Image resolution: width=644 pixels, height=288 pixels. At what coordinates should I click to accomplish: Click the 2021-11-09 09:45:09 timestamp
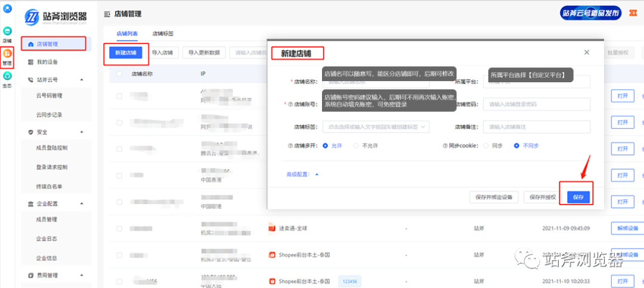pyautogui.click(x=566, y=228)
